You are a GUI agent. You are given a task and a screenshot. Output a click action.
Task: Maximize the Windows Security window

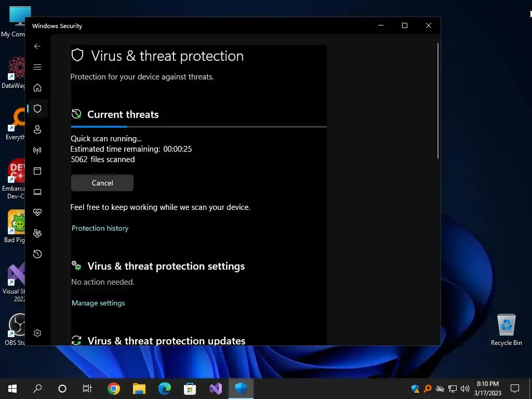(404, 25)
